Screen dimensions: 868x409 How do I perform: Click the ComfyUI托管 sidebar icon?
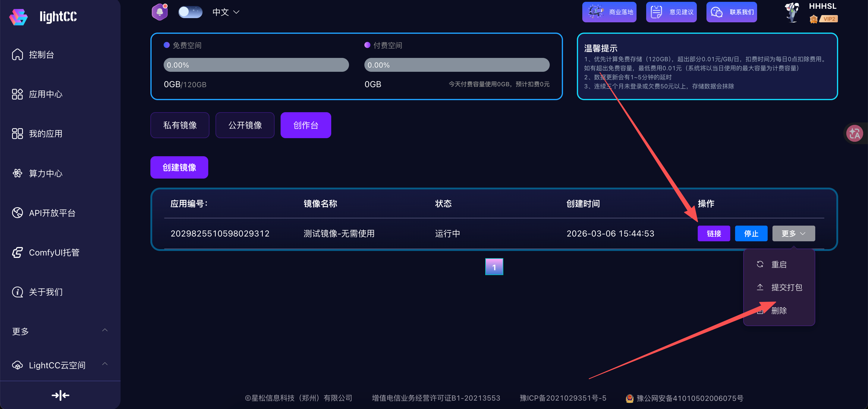(x=17, y=252)
